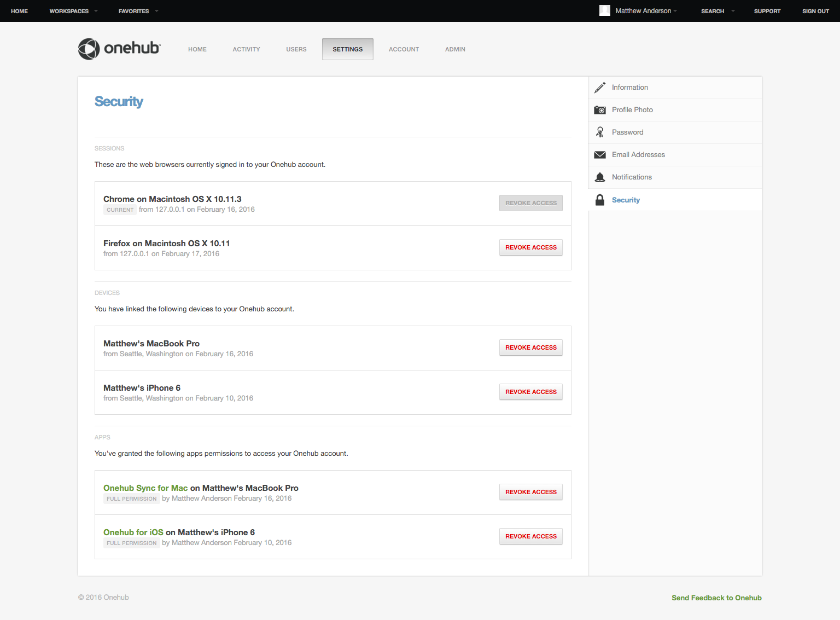Click the DEVICES section label

pyautogui.click(x=107, y=293)
